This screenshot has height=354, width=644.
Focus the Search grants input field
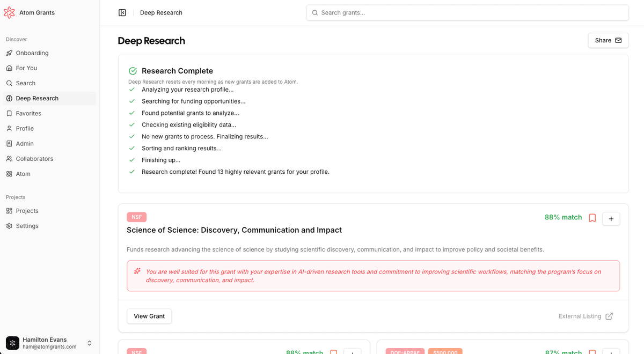tap(467, 13)
